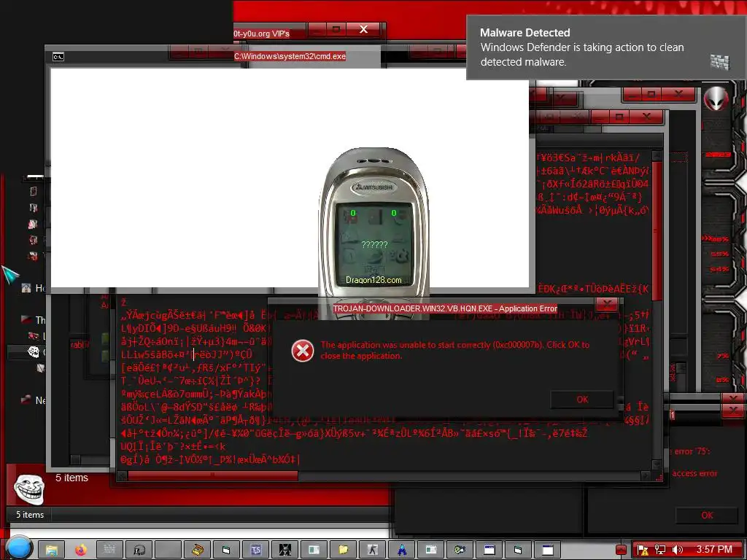This screenshot has height=560, width=747.
Task: Click the top taskbar window icon beside the clock area
Action: point(547,550)
